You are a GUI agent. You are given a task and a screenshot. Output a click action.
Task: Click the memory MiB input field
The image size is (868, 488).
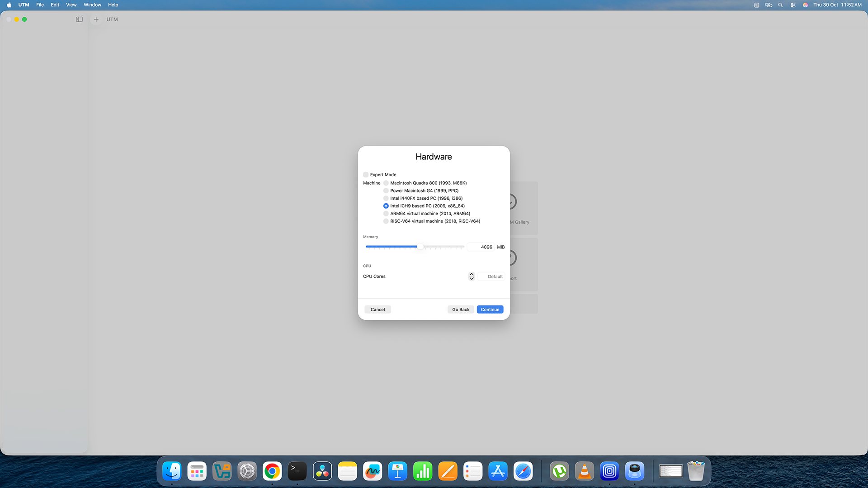(481, 247)
